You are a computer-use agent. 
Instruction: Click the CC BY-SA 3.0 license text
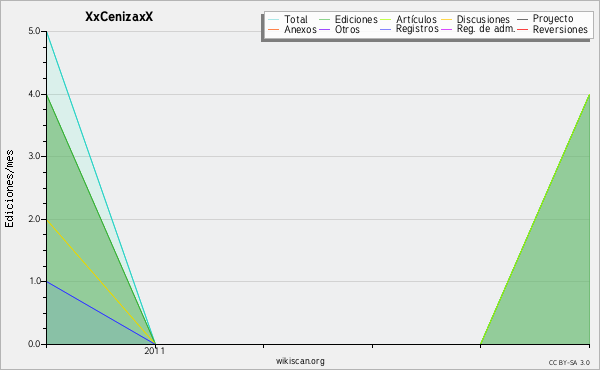(x=569, y=363)
